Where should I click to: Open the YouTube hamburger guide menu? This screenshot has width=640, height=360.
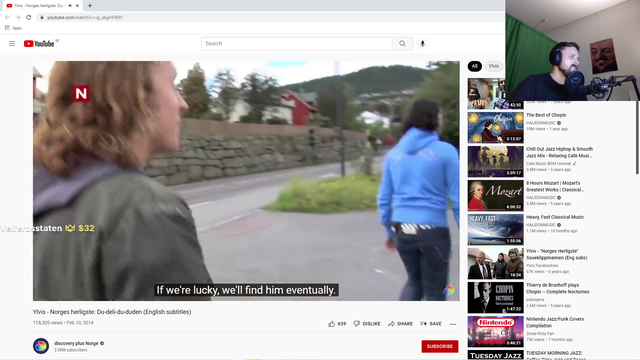(12, 43)
